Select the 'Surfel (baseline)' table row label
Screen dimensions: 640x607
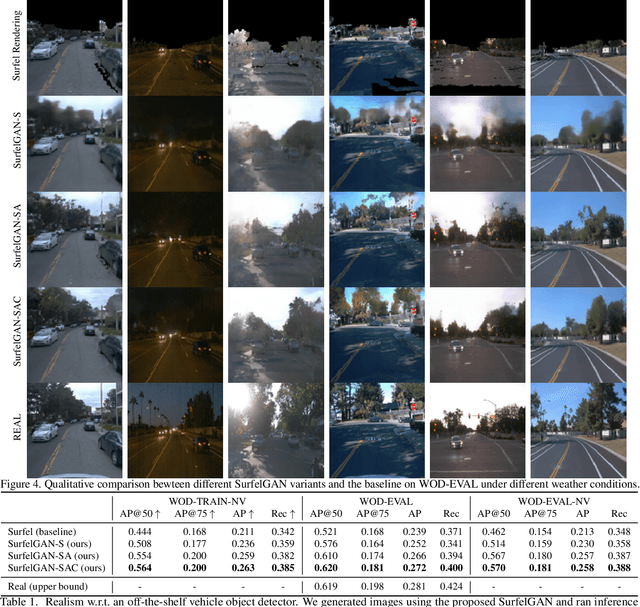[42, 531]
